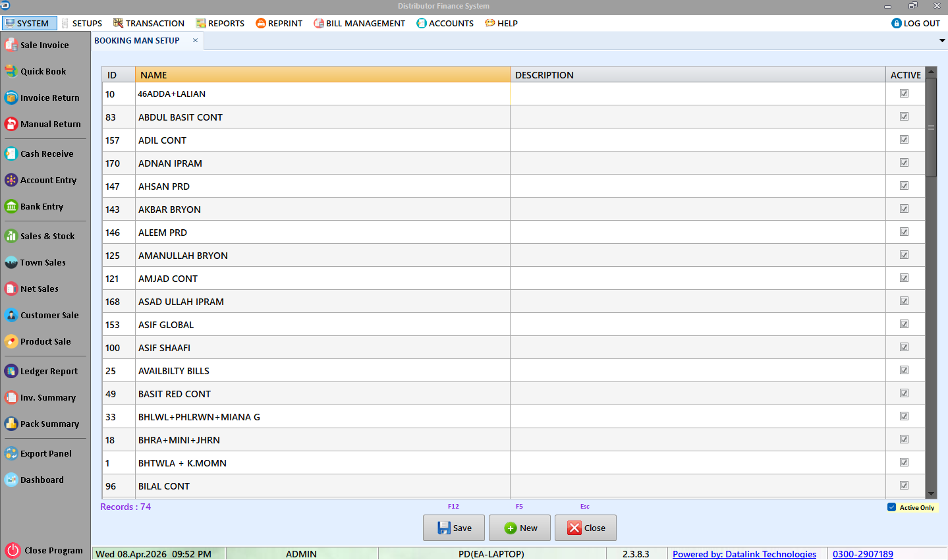
Task: Open Sales & Stock report
Action: [x=40, y=236]
